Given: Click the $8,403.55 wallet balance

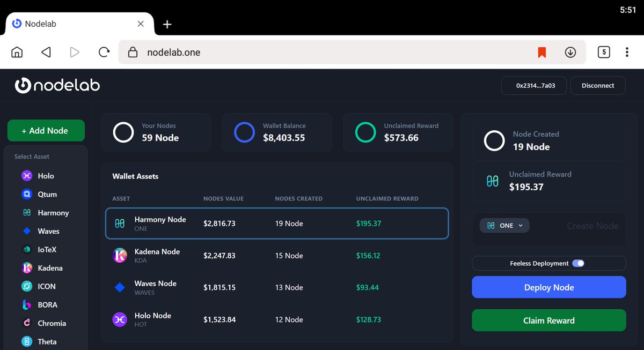Looking at the screenshot, I should point(284,138).
